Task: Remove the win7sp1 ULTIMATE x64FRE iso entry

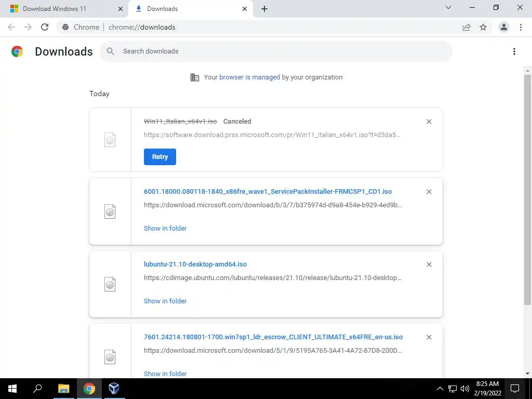Action: click(x=429, y=337)
